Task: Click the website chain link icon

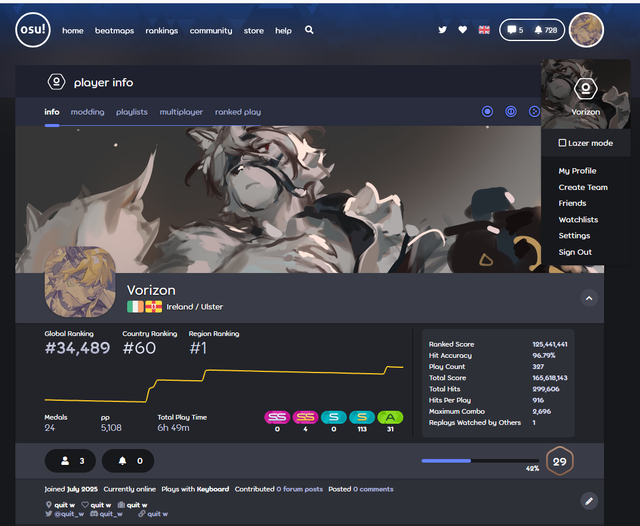Action: tap(142, 514)
